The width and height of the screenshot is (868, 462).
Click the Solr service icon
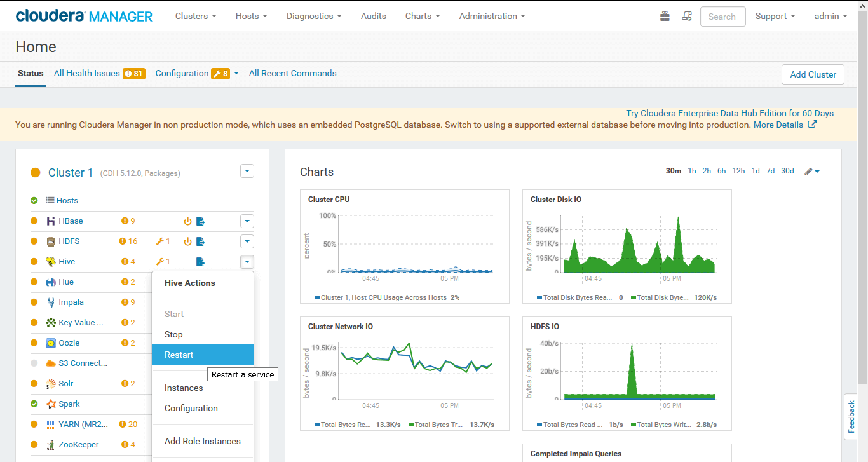tap(51, 384)
